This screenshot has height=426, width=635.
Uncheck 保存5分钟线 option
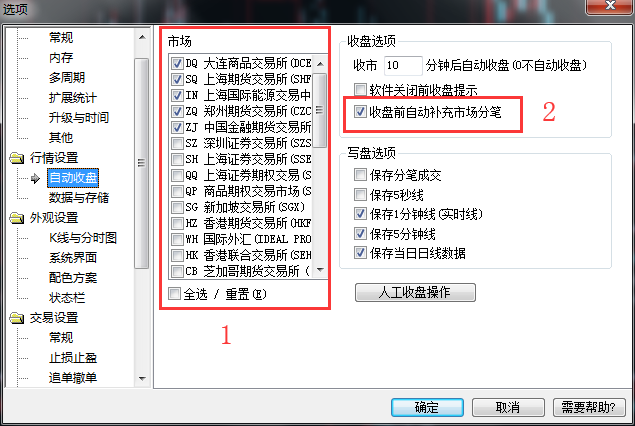tap(360, 233)
